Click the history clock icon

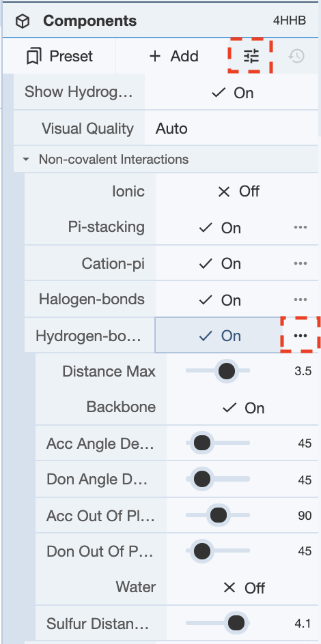[x=296, y=56]
